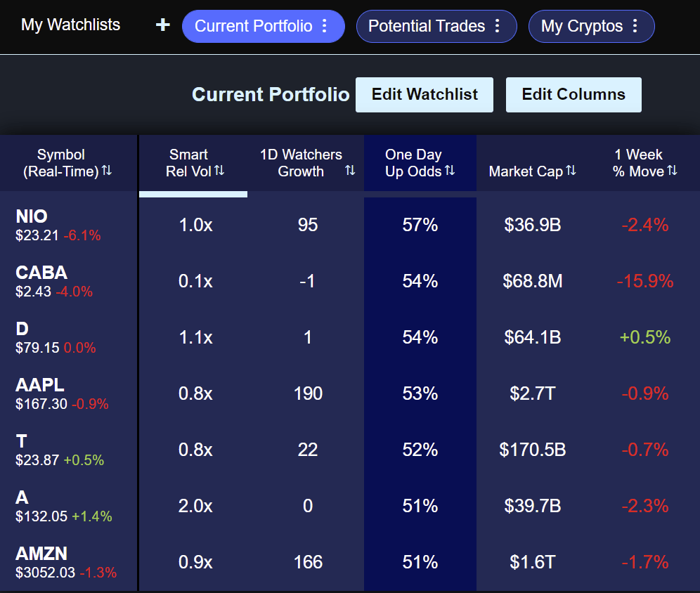Sort by One Day Up Odds arrows
Image resolution: width=700 pixels, height=593 pixels.
point(450,171)
